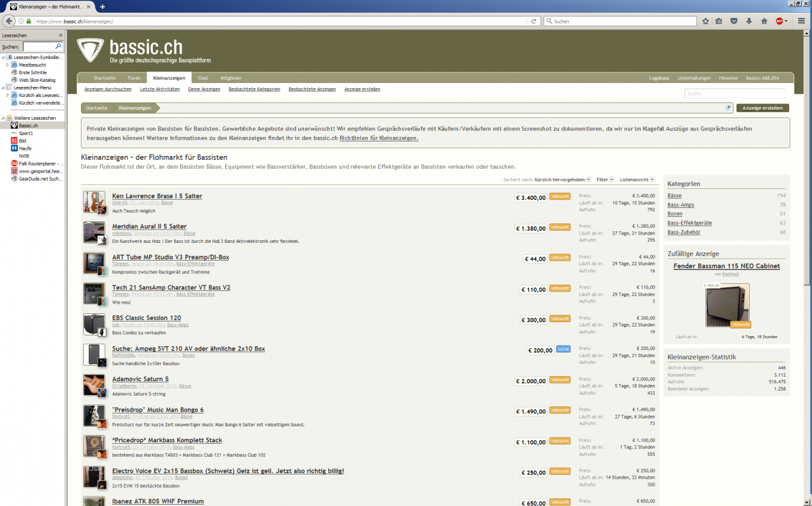Expand Kürzlich als Lesezeichen folder

tap(8, 95)
